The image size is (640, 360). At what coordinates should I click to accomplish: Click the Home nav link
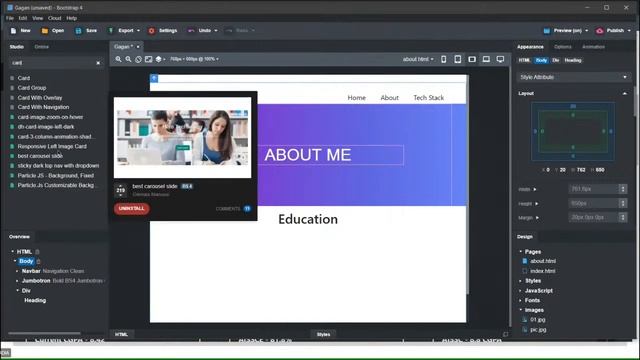(x=356, y=98)
